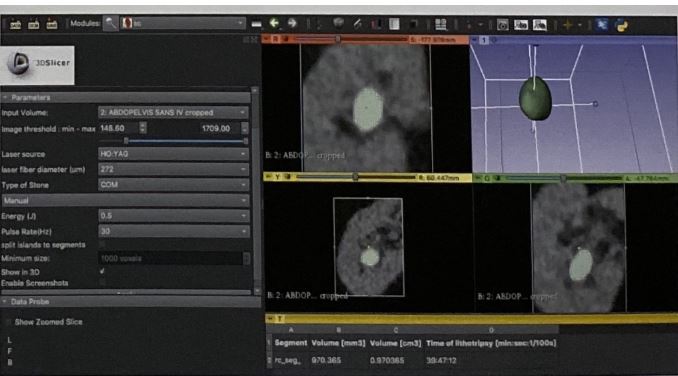Open the module finder magnifier icon
Image resolution: width=678 pixels, height=376 pixels.
[x=111, y=23]
